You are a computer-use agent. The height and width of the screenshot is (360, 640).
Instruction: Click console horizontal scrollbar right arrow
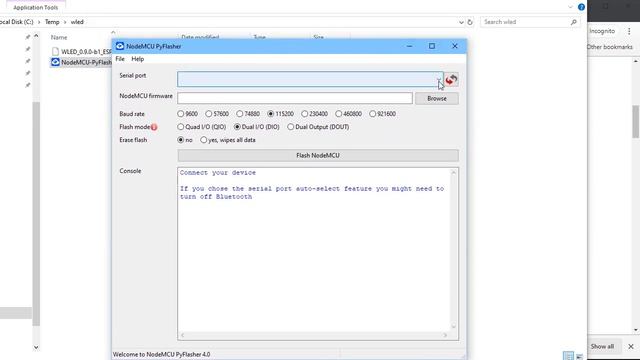point(445,335)
